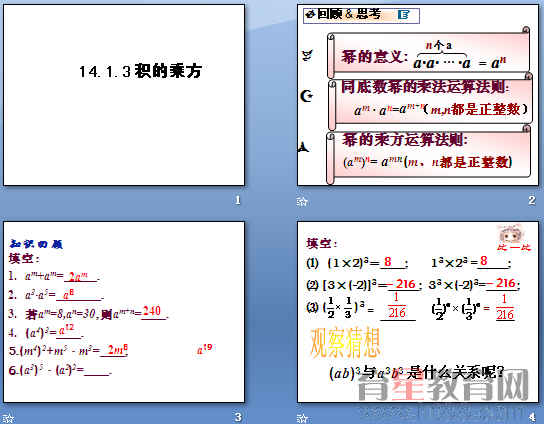544x424 pixels.
Task: Click the question (ab)³与a³b³是什么关系呢
Action: pyautogui.click(x=416, y=373)
